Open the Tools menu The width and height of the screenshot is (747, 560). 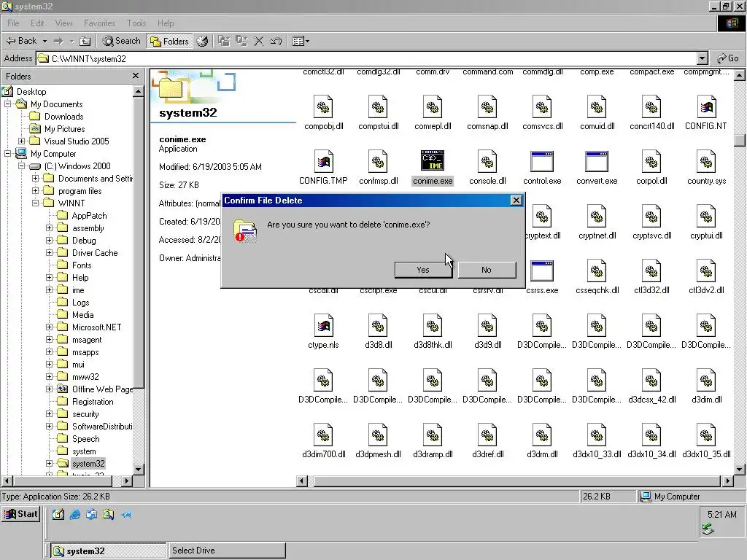coord(136,23)
